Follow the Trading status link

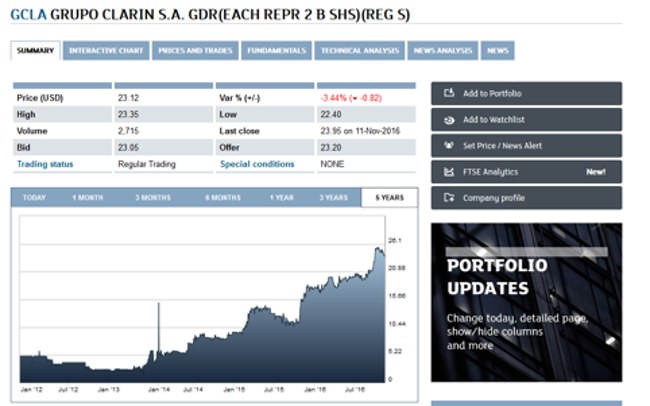[45, 164]
